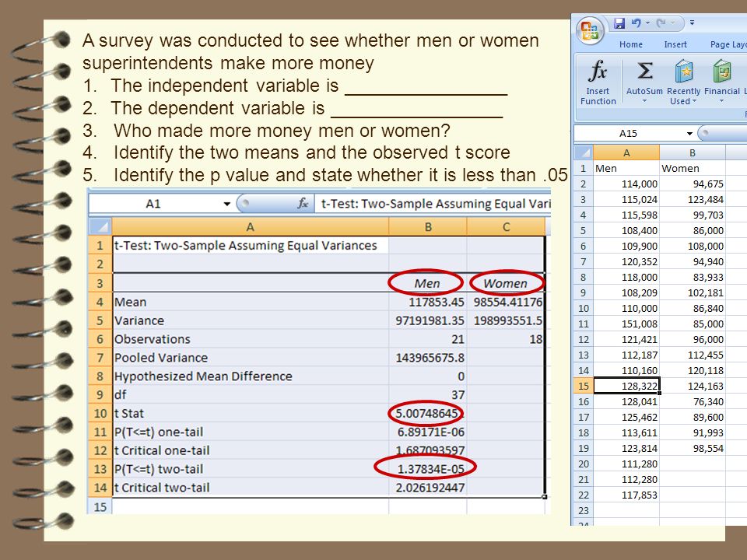Click the t Critical one-tail label
This screenshot has width=747, height=560.
click(x=162, y=450)
